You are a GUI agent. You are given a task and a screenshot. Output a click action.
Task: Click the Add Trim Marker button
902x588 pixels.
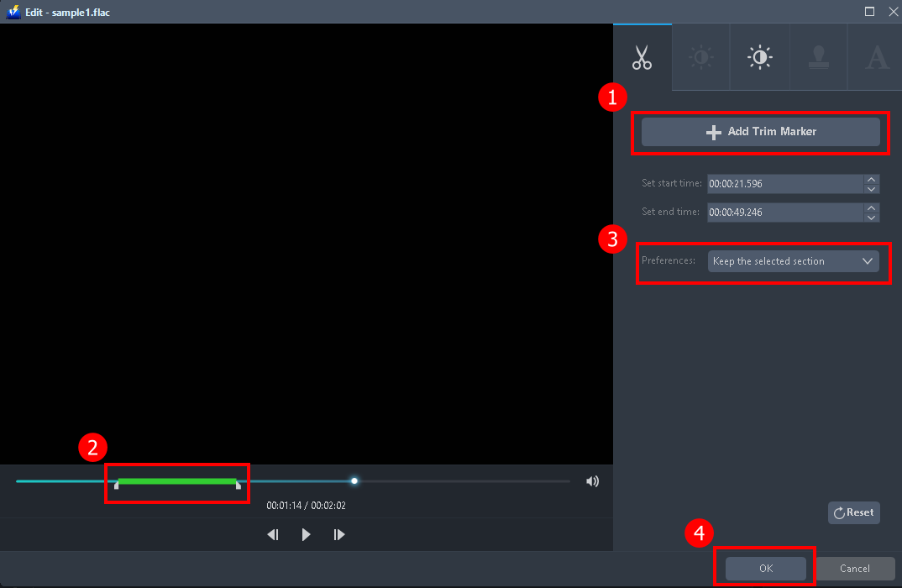[x=760, y=132]
